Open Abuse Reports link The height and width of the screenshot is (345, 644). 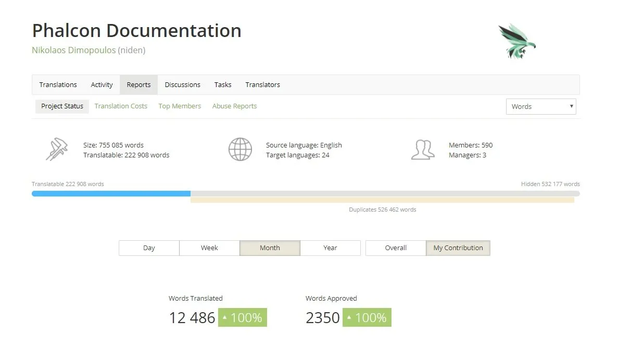234,106
